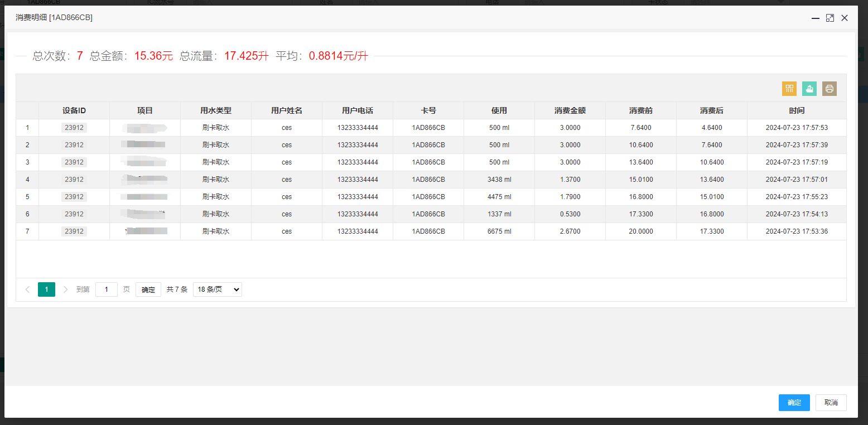868x425 pixels.
Task: Go to next page arrow
Action: point(65,289)
